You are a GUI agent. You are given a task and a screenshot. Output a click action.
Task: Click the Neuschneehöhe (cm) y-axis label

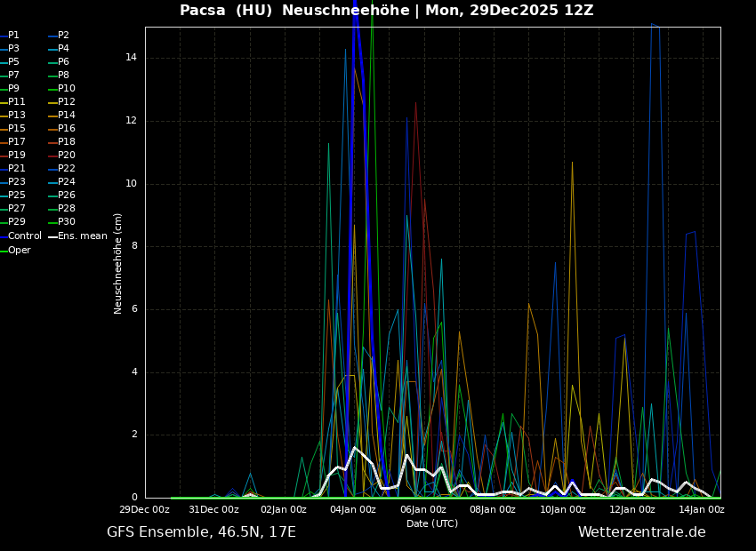coord(118,263)
